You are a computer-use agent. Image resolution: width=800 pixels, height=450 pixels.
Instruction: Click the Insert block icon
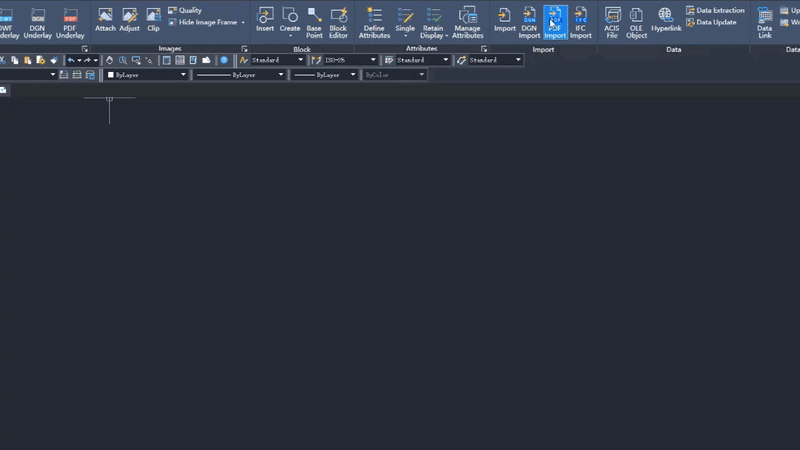[x=265, y=20]
